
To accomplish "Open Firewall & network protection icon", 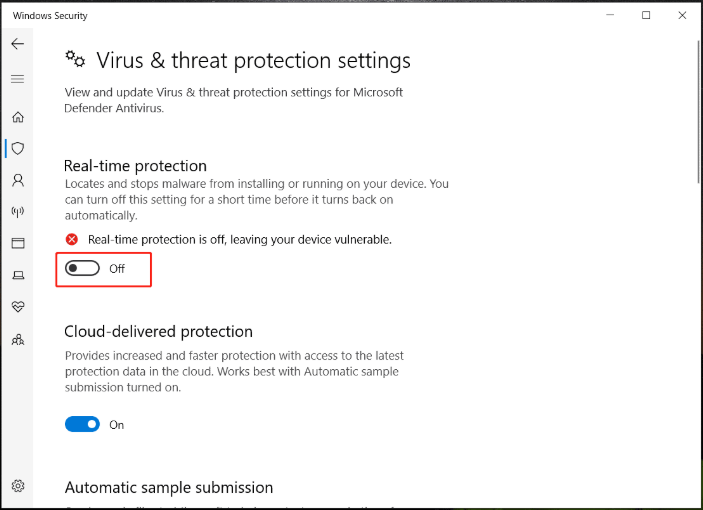I will click(18, 212).
